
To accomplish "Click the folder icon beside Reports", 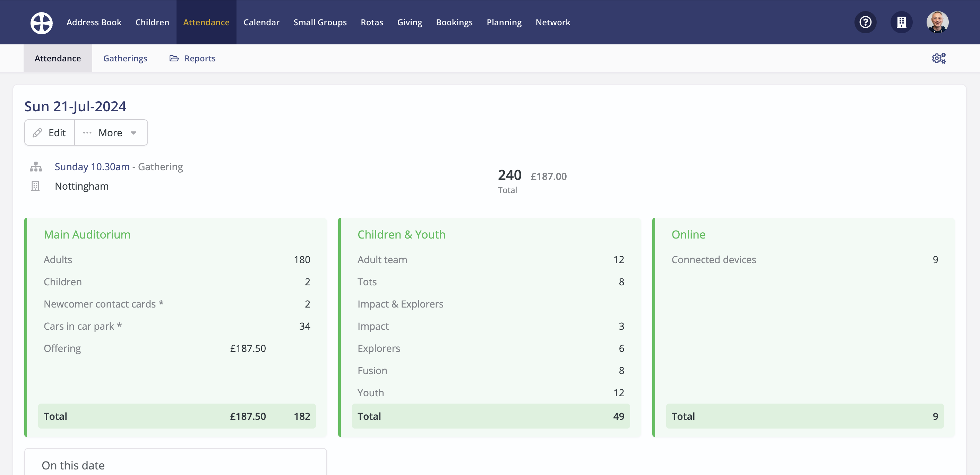I will (x=174, y=58).
